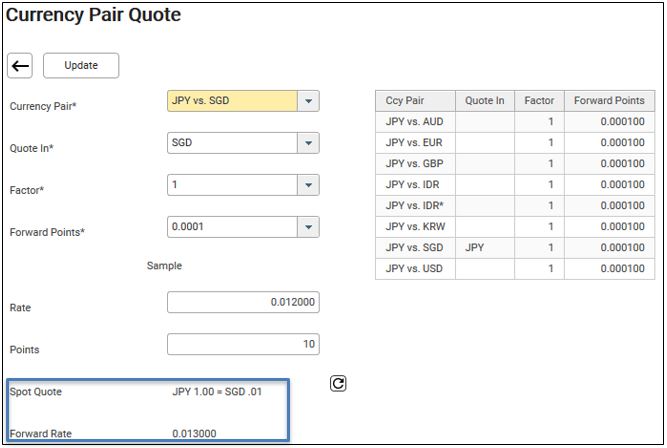Click the refresh sample icon
This screenshot has height=448, width=667.
[338, 383]
